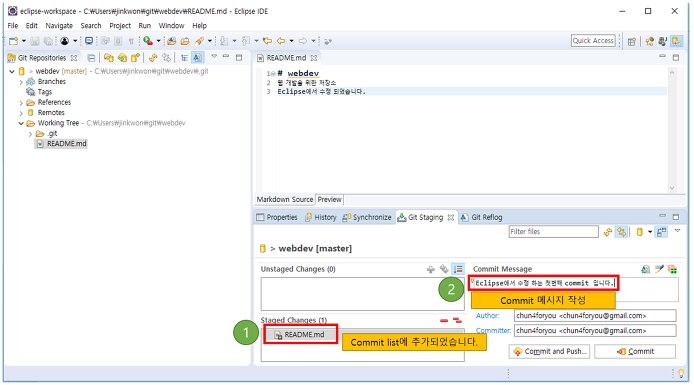Image resolution: width=694 pixels, height=385 pixels.
Task: Toggle Link with Selection in Git Repositories
Action: [x=166, y=58]
